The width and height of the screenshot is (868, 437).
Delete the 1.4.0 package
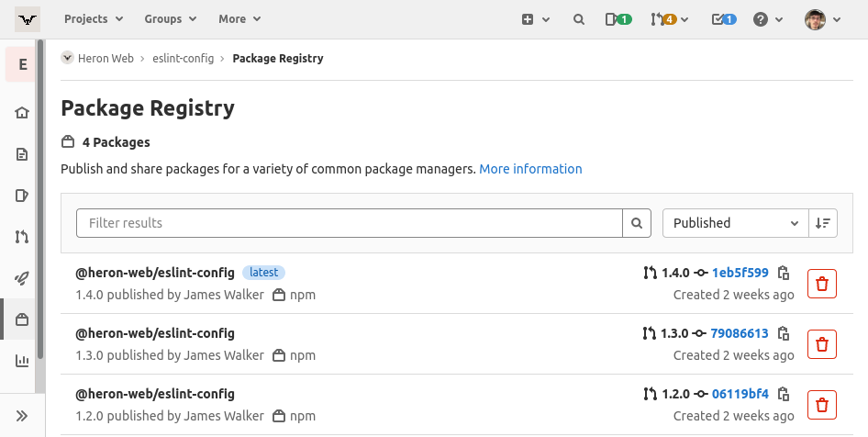click(x=822, y=284)
